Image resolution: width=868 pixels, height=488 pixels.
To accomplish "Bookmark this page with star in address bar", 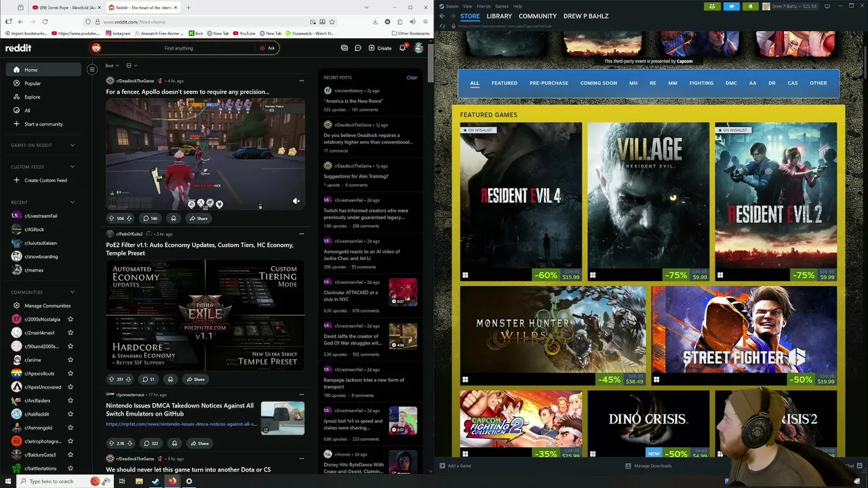I will pos(332,22).
